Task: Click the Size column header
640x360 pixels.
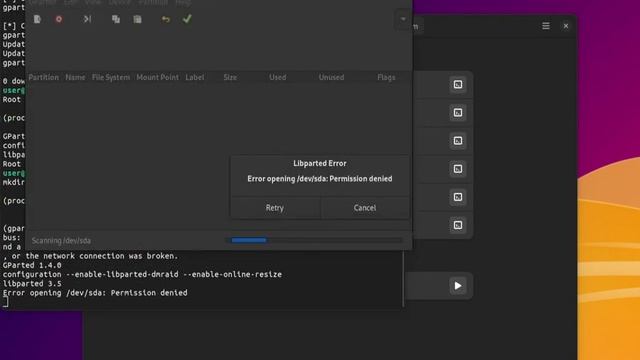Action: coord(230,77)
